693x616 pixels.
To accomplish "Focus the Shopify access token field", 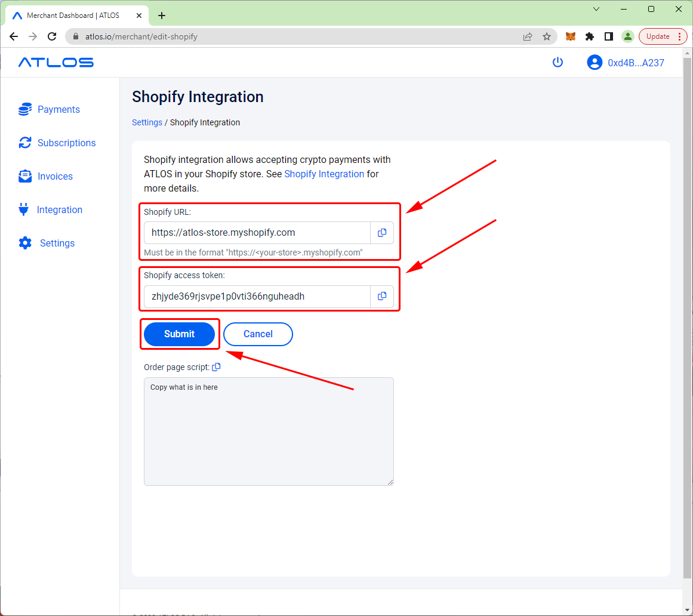I will coord(257,297).
